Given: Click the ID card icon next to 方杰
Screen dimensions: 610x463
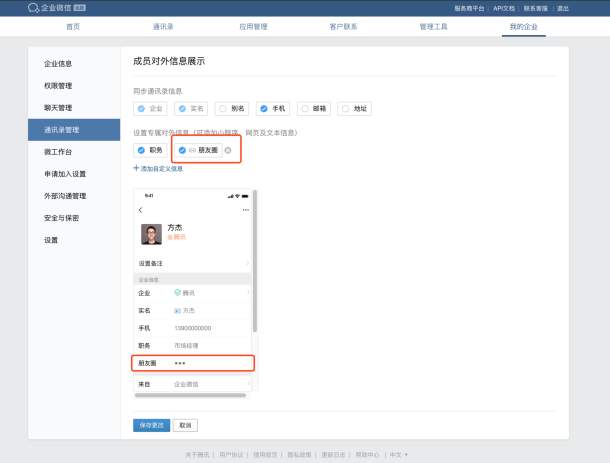Looking at the screenshot, I should coord(177,310).
